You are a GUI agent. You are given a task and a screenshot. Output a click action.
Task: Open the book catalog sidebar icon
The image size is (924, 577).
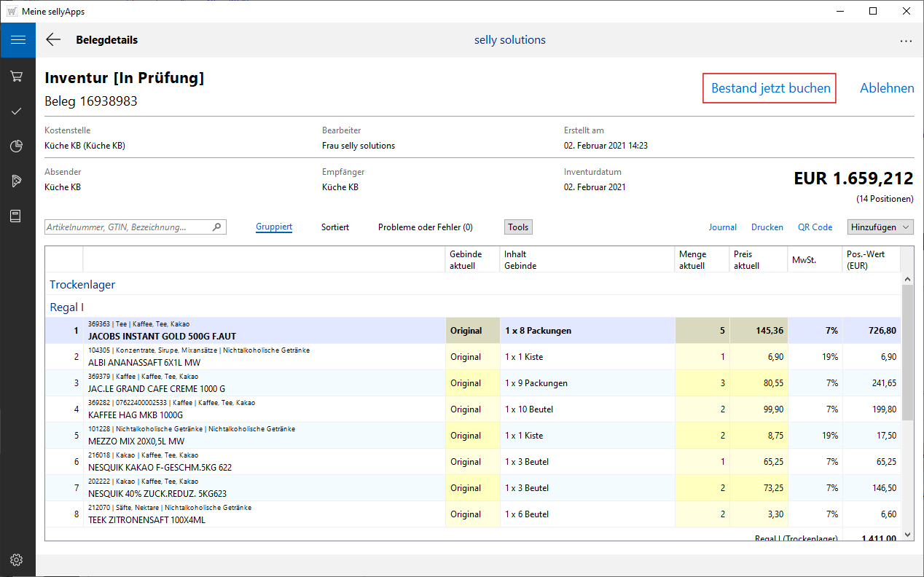[x=17, y=216]
